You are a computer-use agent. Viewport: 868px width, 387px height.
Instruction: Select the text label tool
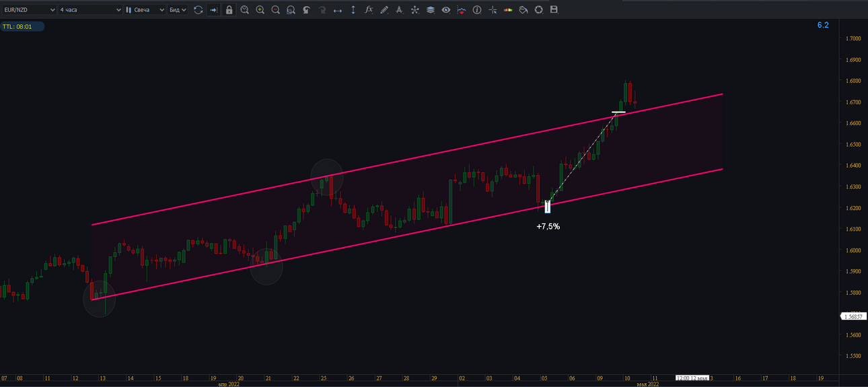coord(399,9)
